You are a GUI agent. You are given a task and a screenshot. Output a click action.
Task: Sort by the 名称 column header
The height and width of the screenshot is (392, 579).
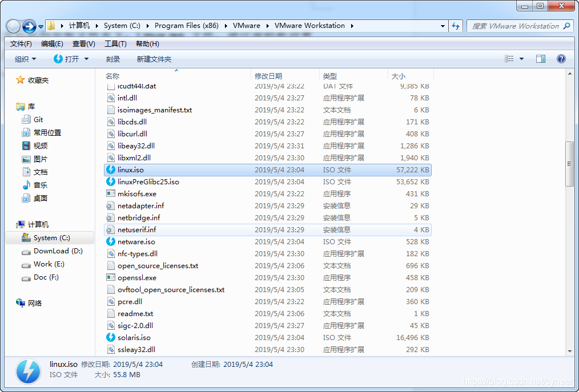[x=112, y=76]
